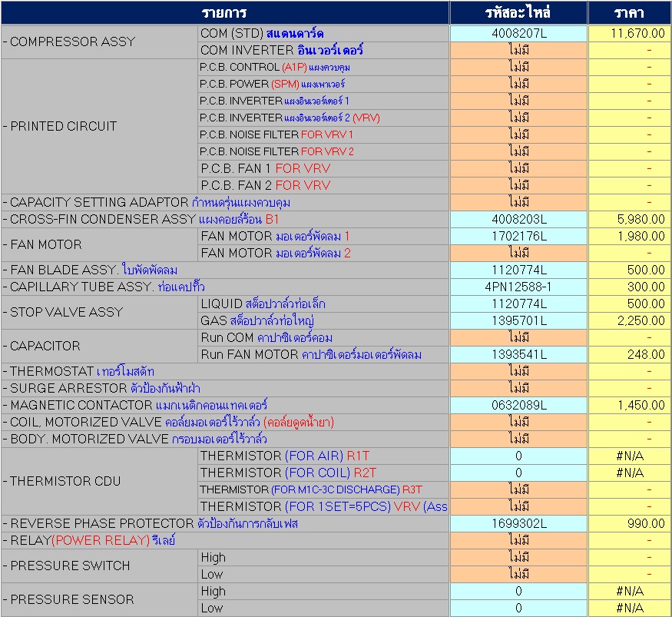Select P.C.B. NOISE FILTER FOR VRV 1

point(323,134)
